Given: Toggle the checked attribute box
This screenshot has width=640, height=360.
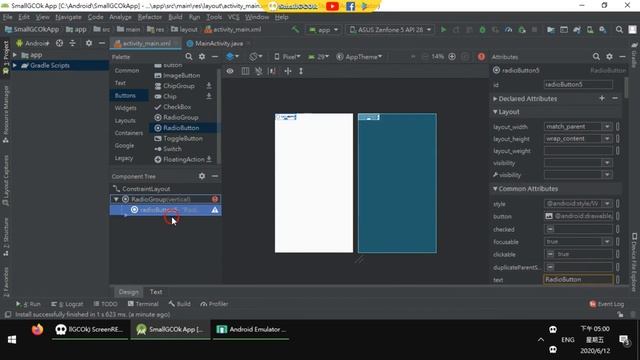Looking at the screenshot, I should tap(550, 229).
